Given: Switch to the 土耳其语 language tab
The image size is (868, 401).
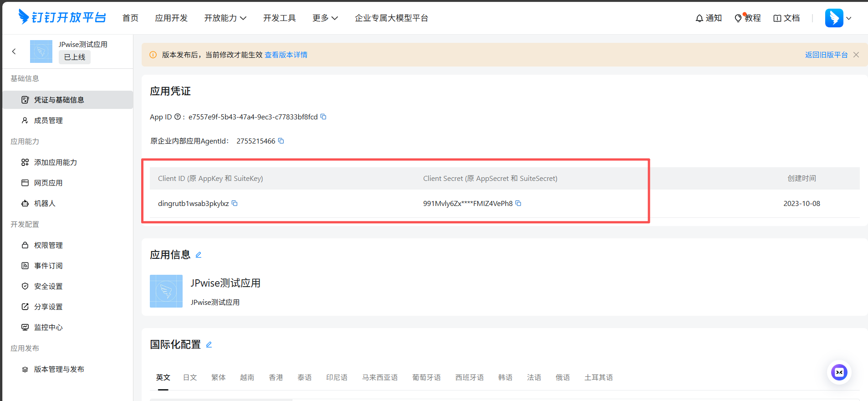Looking at the screenshot, I should click(x=599, y=377).
